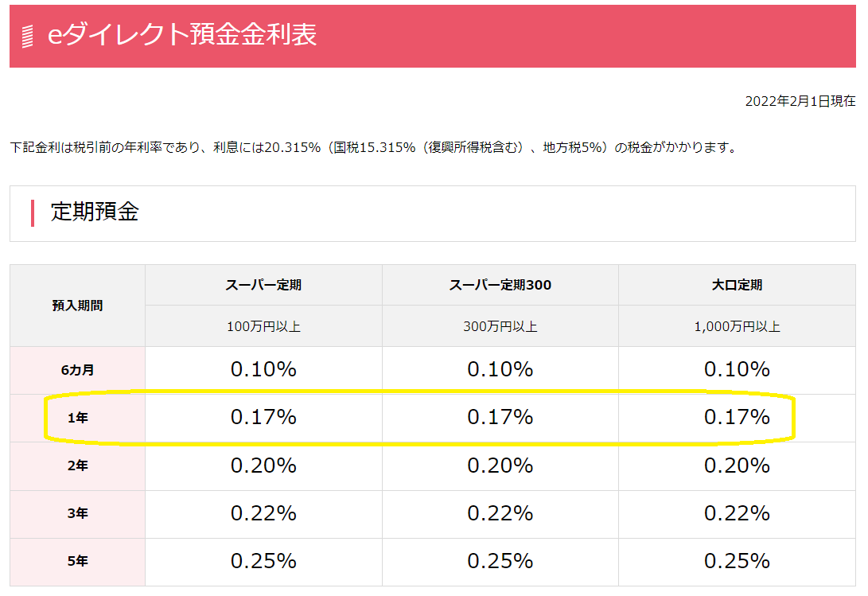Click the 1年 row label
This screenshot has width=868, height=596.
[x=77, y=419]
